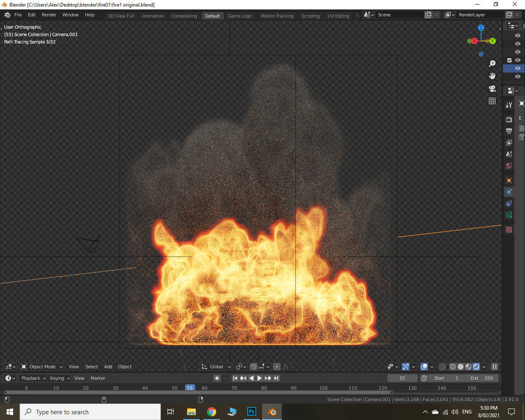Open the Output properties printer icon
This screenshot has width=525, height=420.
click(x=509, y=131)
